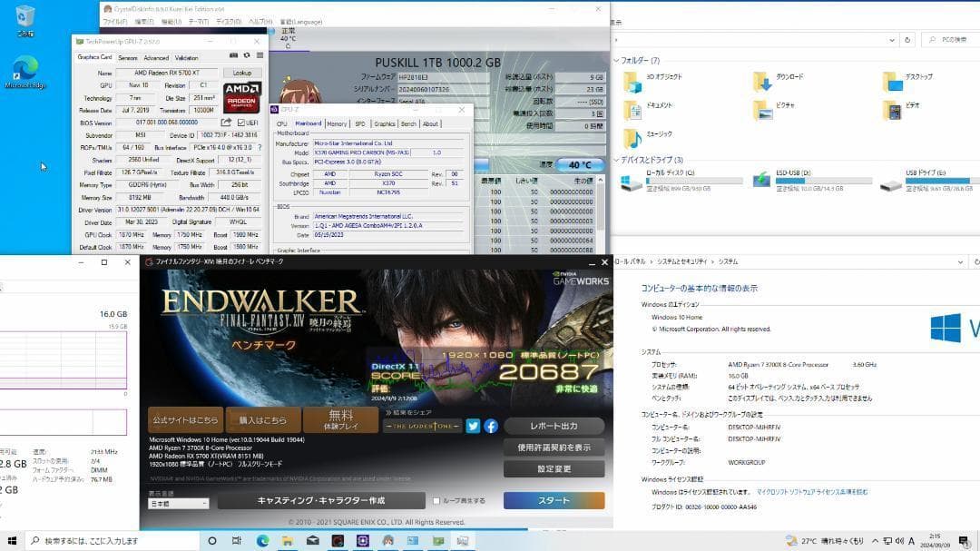
Task: Click the Twitter share icon in benchmark
Action: 473,426
